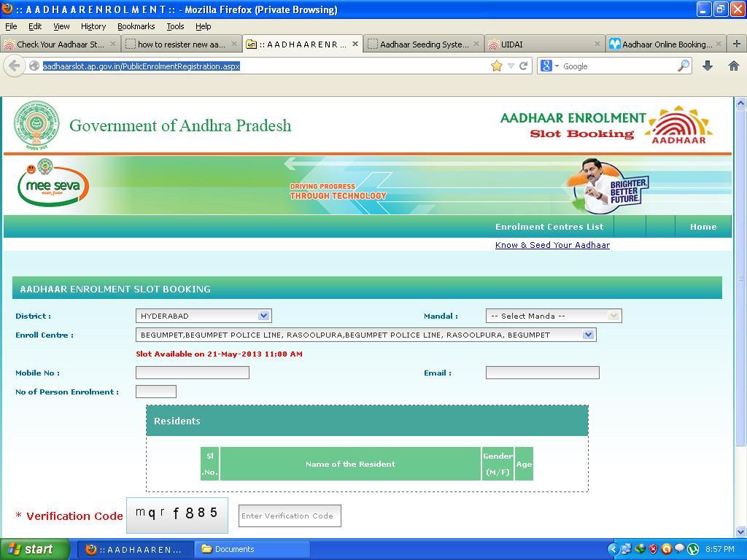Open the History menu
747x560 pixels.
point(93,26)
